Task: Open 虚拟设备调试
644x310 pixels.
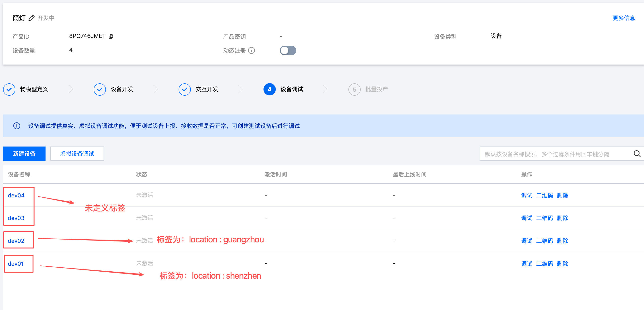Action: coord(77,154)
